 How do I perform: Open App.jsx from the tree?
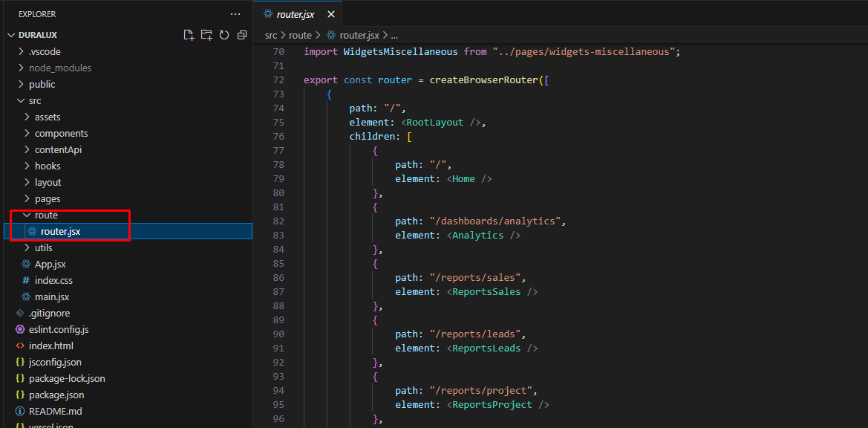point(50,264)
